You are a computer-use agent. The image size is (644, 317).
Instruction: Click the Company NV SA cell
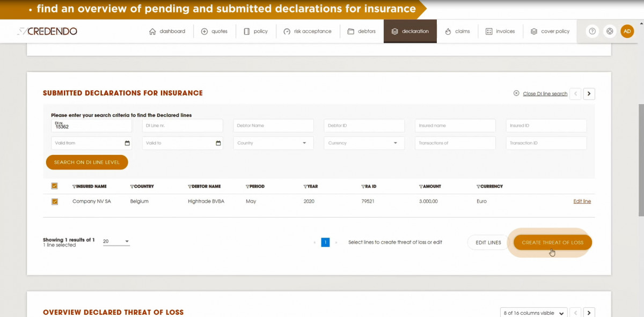92,202
